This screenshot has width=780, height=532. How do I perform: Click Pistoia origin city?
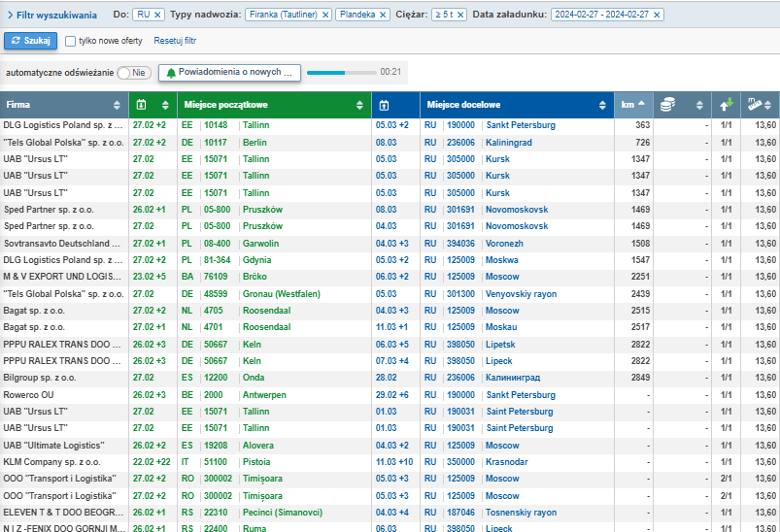[256, 462]
